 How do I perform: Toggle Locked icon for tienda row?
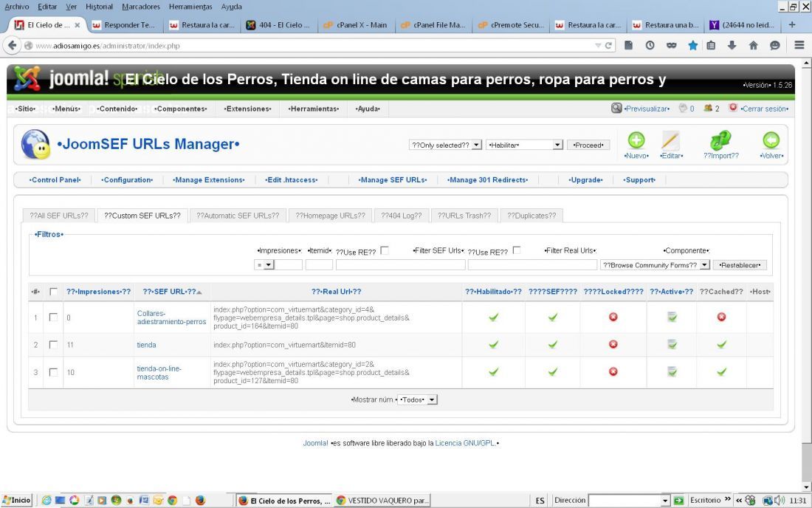tap(613, 344)
